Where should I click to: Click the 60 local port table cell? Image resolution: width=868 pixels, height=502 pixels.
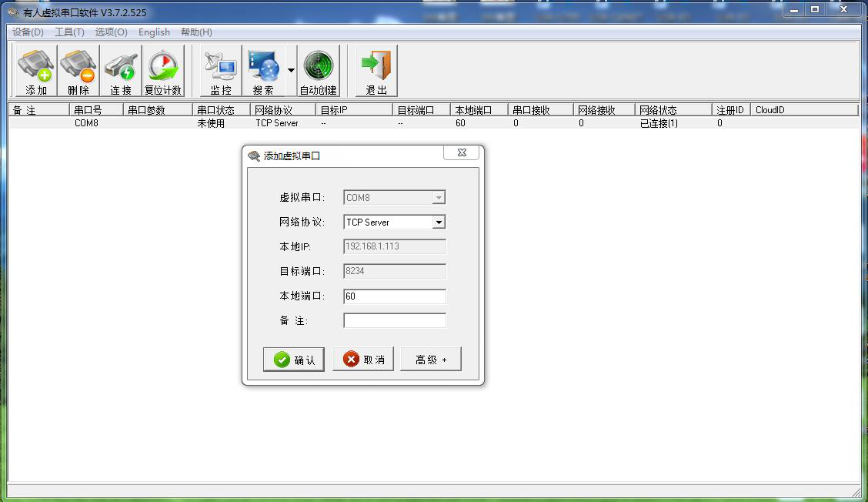(461, 123)
